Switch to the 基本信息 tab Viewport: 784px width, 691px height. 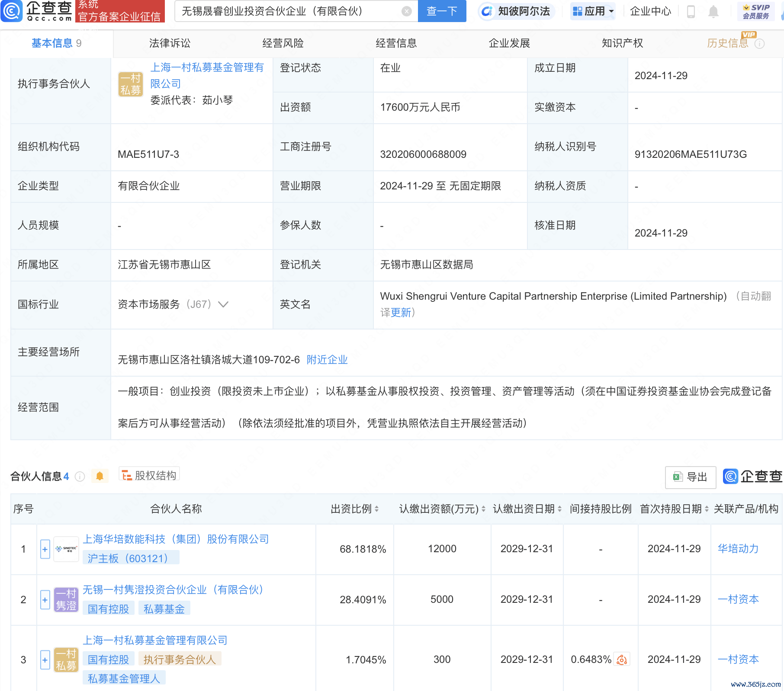point(56,43)
